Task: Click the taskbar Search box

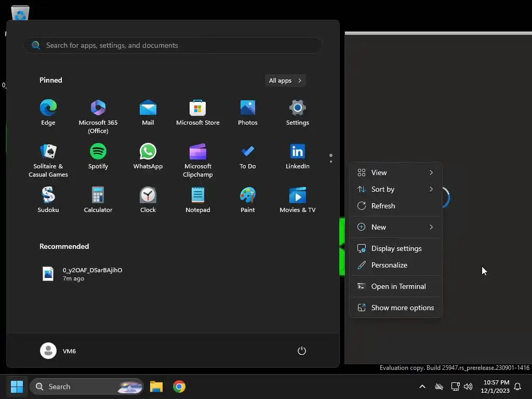Action: (x=87, y=387)
